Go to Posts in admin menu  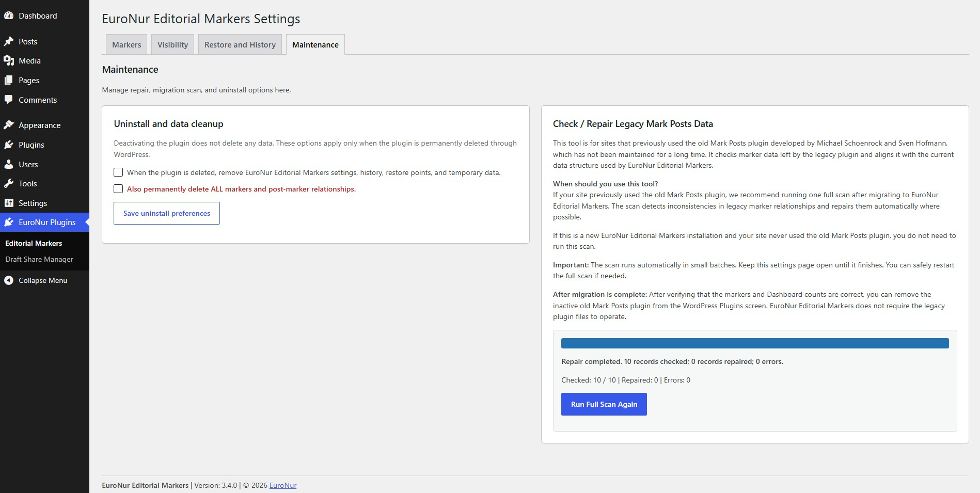[x=44, y=41]
